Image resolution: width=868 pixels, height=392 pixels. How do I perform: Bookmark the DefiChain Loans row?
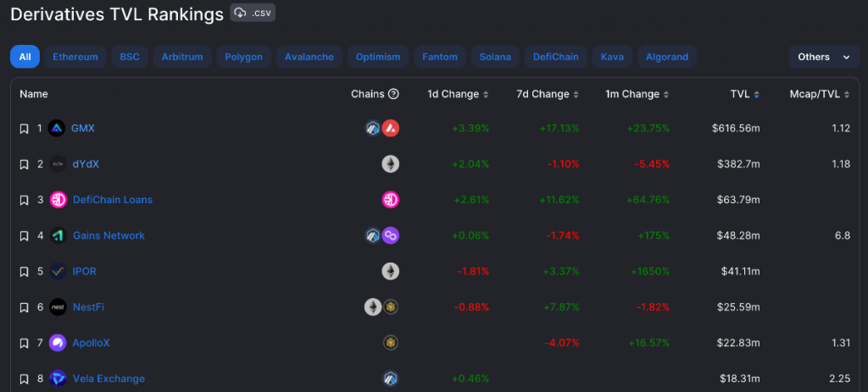coord(24,200)
